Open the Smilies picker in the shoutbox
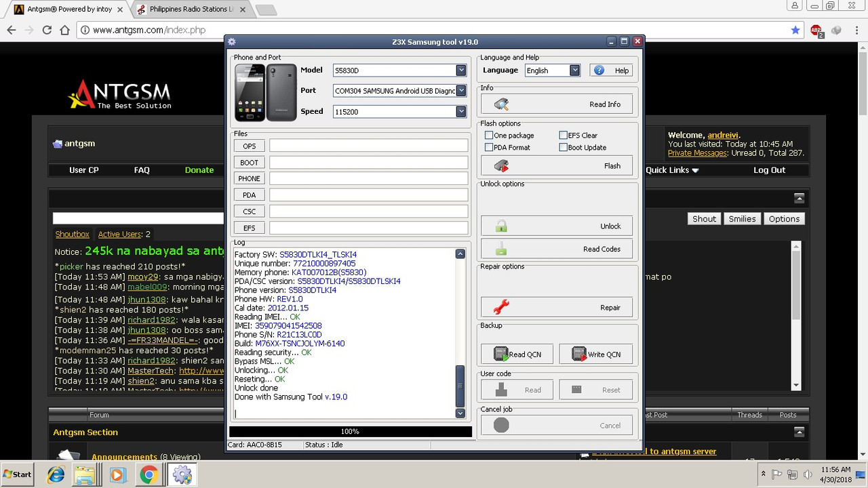 (742, 219)
